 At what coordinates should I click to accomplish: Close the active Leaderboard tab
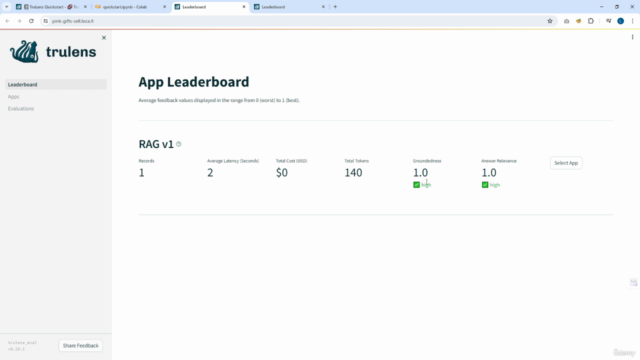click(x=244, y=7)
